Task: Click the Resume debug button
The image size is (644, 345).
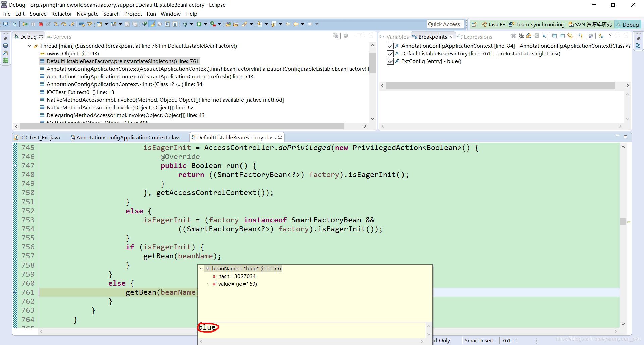Action: (x=25, y=24)
